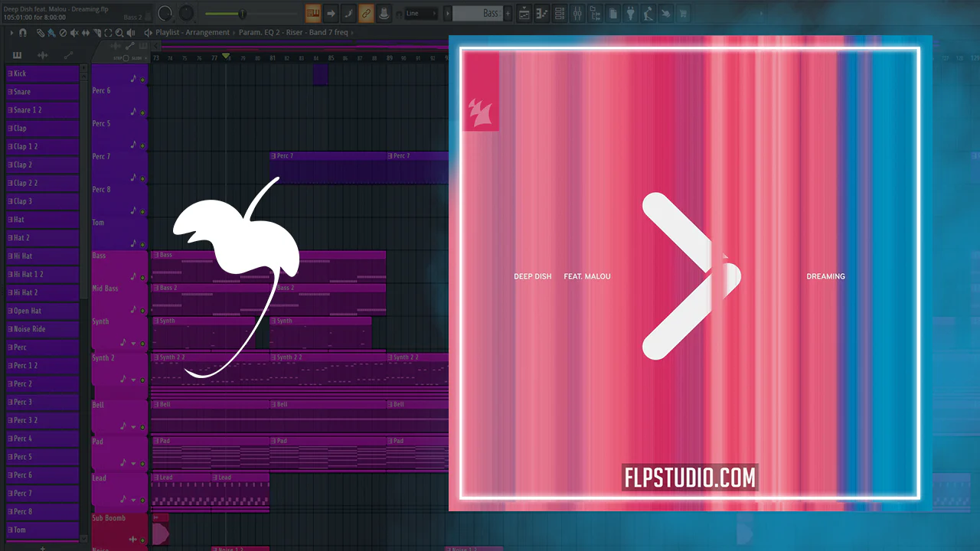Select the Slip tool
Image resolution: width=980 pixels, height=551 pixels.
pos(86,33)
